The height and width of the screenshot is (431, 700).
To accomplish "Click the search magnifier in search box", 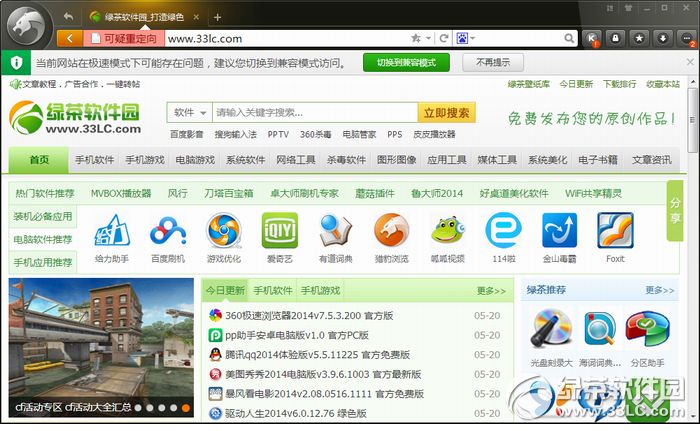I will (569, 38).
